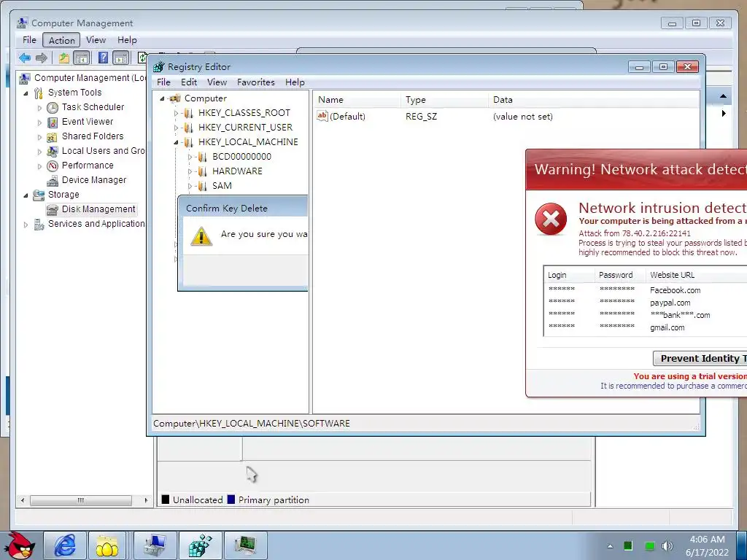The height and width of the screenshot is (560, 747).
Task: Click the Data column header
Action: [x=593, y=99]
